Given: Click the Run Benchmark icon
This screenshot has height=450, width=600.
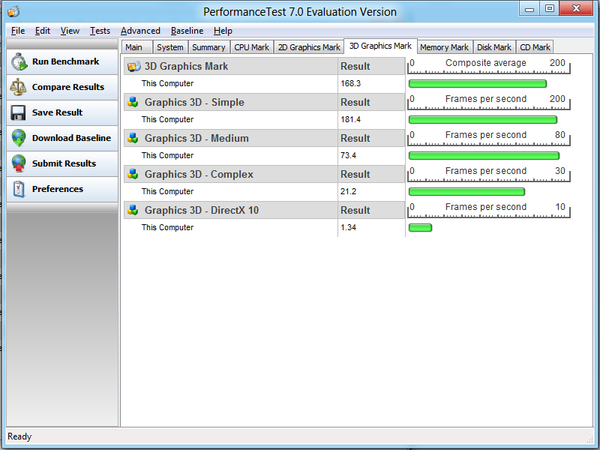Looking at the screenshot, I should pos(18,62).
